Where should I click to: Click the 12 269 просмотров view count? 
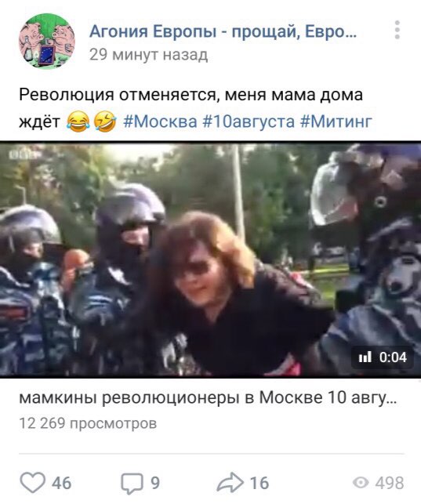click(x=88, y=423)
